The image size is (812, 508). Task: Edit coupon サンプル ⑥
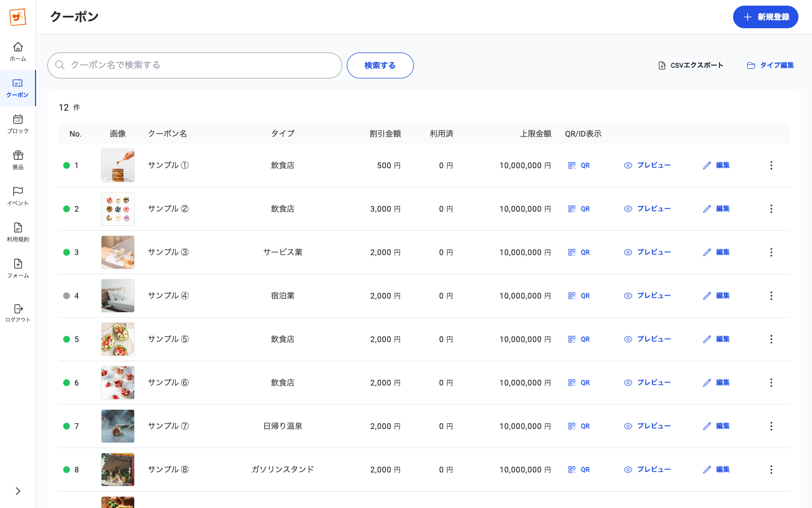716,383
